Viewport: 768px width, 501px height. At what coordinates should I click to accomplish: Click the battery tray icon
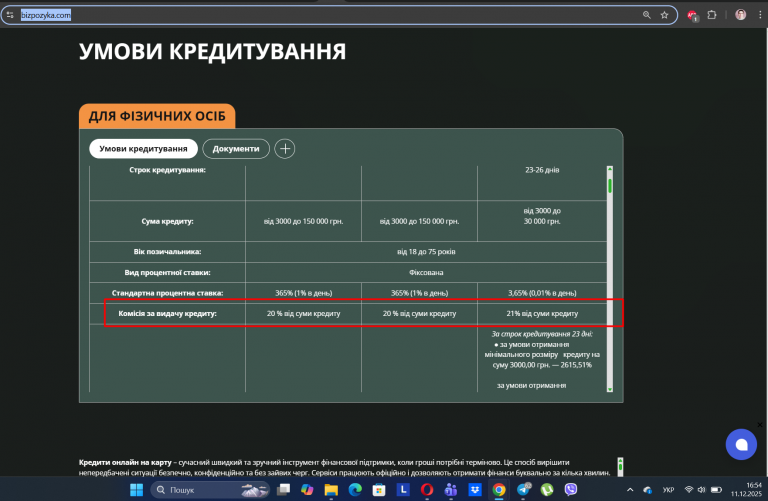click(716, 490)
